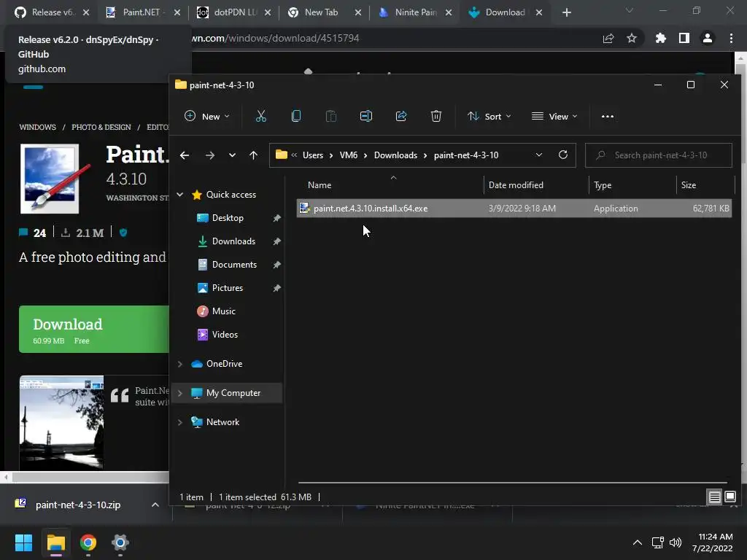
Task: Open Chrome three-dot menu
Action: tap(731, 38)
